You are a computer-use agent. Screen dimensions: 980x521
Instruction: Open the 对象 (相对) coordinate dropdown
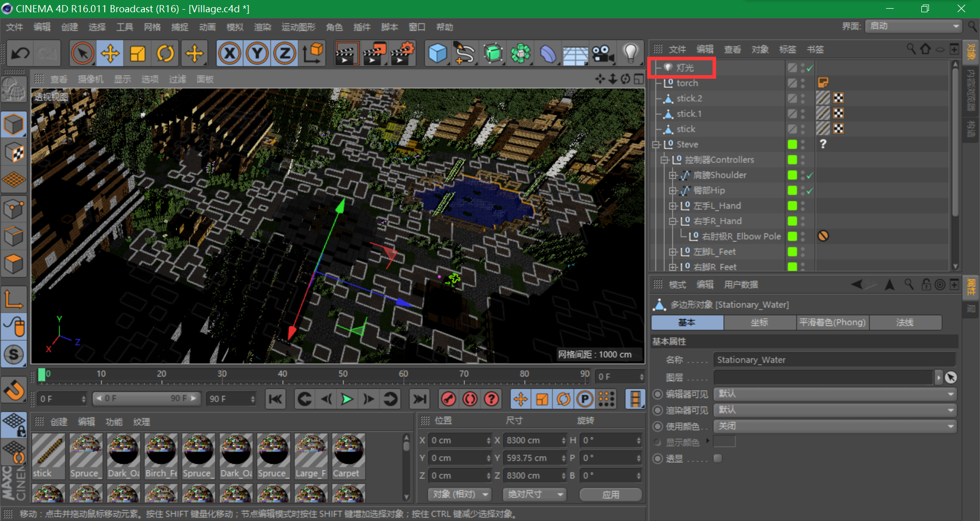[x=459, y=494]
